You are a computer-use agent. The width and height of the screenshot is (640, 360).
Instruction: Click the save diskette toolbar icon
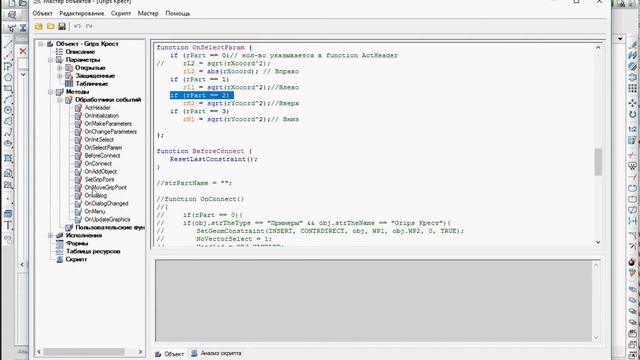(x=62, y=27)
